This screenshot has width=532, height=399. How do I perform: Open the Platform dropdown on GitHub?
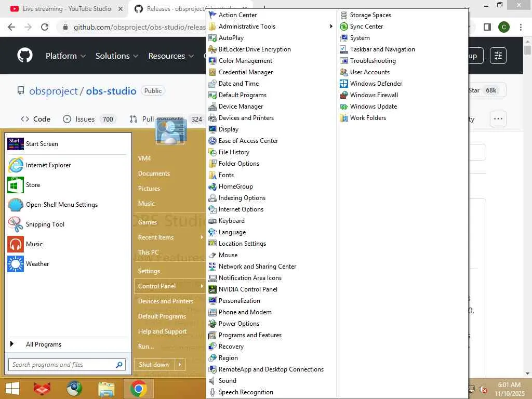65,56
